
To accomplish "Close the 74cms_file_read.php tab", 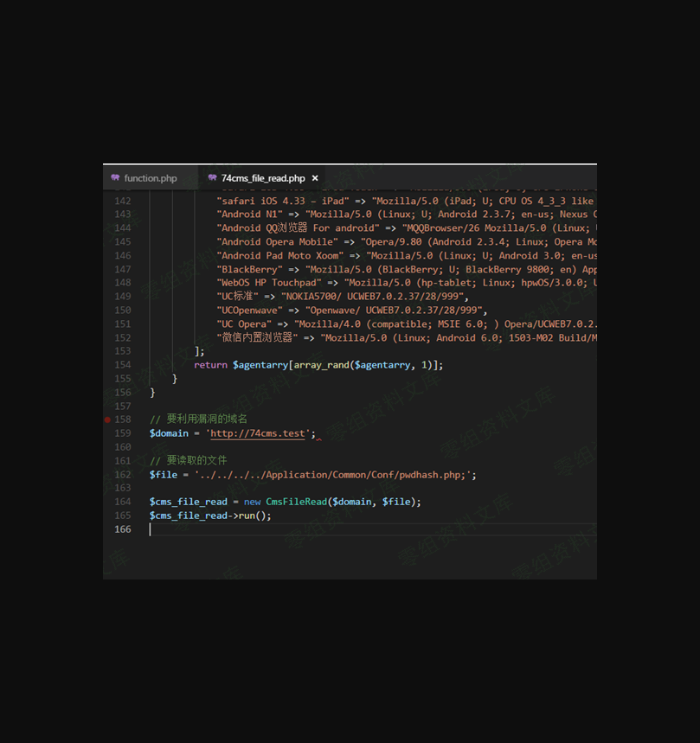I will click(315, 178).
